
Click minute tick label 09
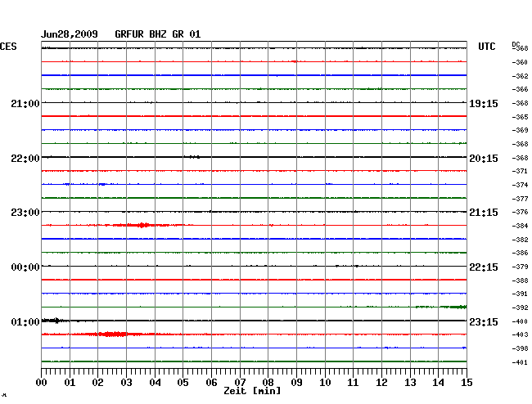[296, 383]
